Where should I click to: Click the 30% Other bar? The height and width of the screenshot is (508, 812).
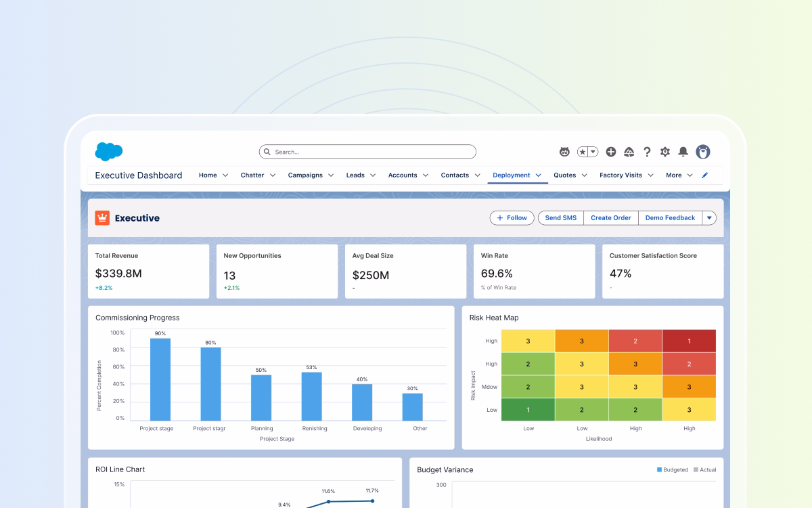[x=412, y=407]
